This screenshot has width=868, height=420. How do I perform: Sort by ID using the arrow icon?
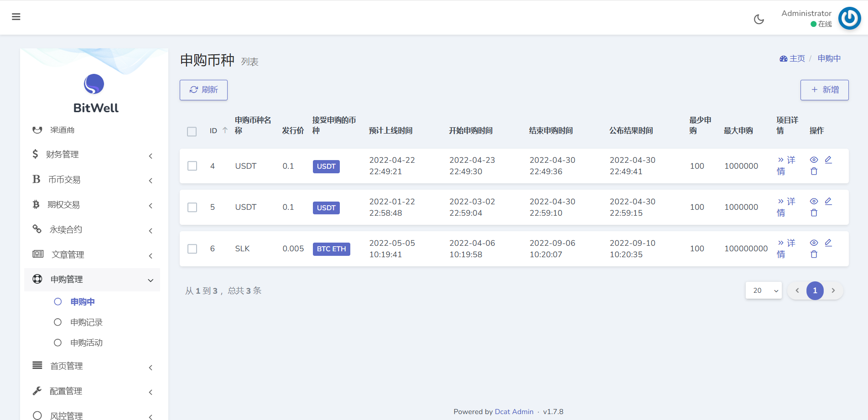coord(225,130)
